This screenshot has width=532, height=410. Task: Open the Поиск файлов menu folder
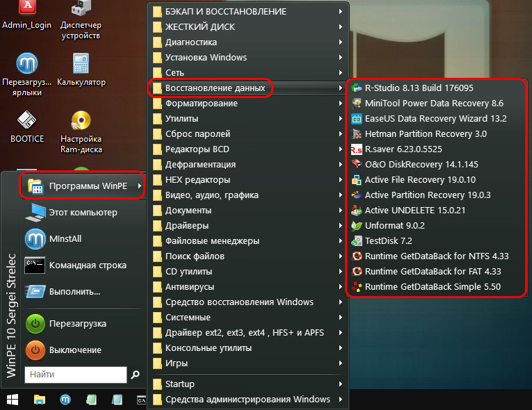click(x=248, y=256)
